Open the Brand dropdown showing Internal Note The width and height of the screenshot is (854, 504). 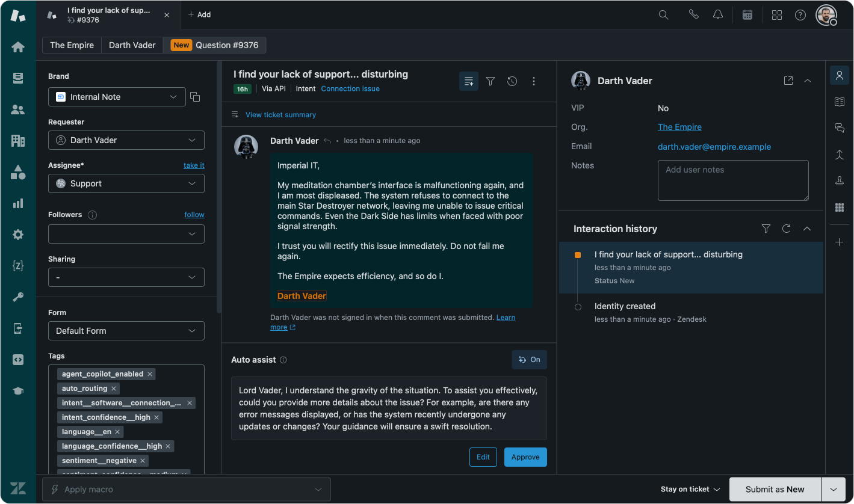click(117, 97)
